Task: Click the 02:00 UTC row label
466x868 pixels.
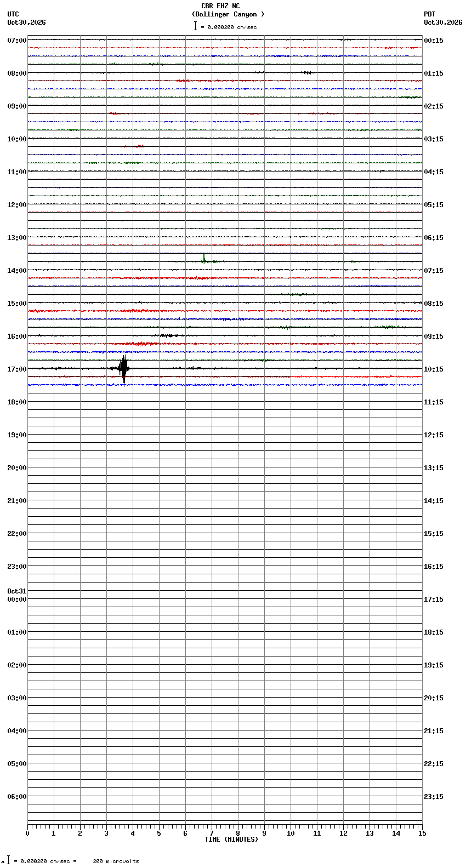Action: click(17, 665)
